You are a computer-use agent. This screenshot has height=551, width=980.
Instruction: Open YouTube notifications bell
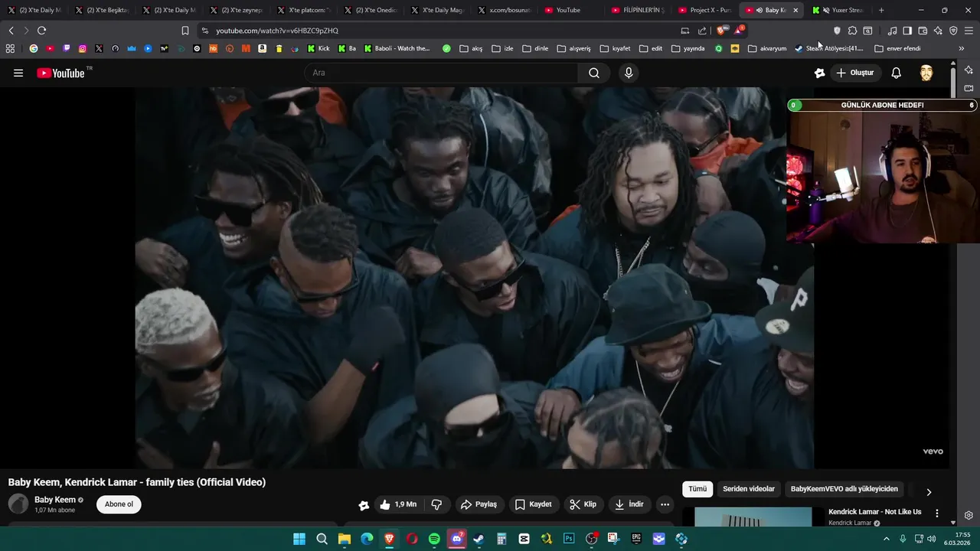(896, 73)
